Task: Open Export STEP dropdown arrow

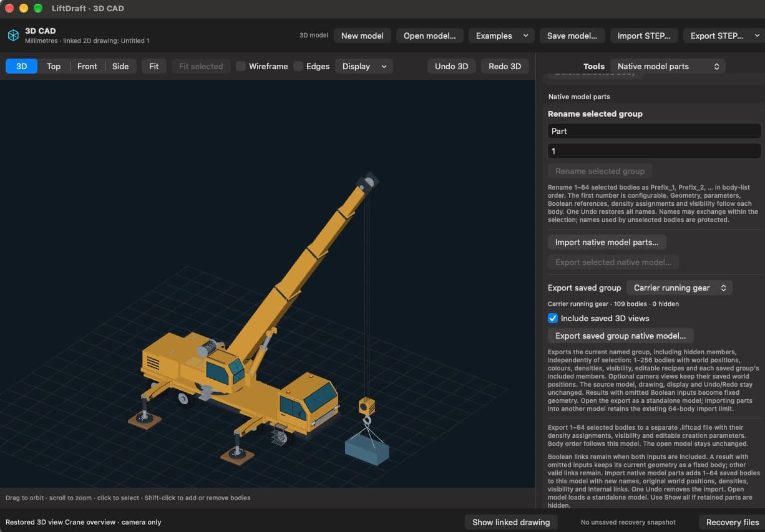Action: coord(758,36)
